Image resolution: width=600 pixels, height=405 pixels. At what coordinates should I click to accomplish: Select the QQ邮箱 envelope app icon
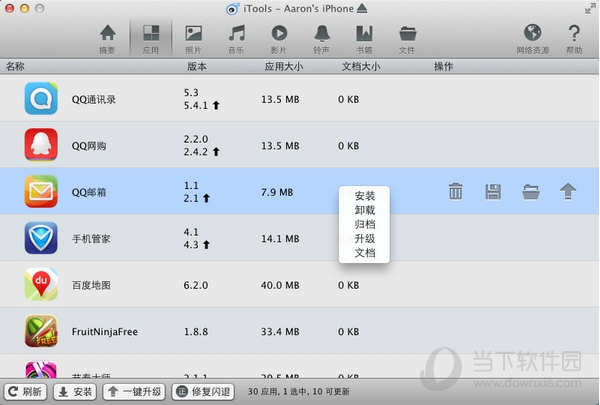point(41,191)
